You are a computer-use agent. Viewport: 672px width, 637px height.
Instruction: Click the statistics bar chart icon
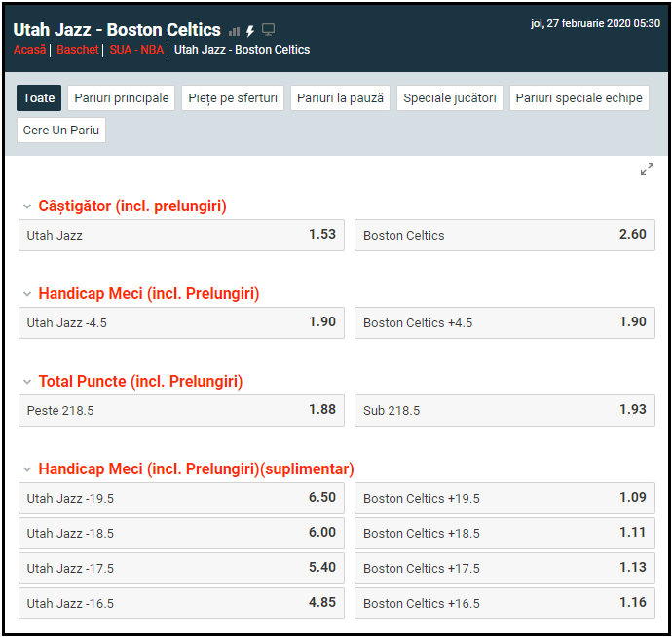pyautogui.click(x=234, y=31)
